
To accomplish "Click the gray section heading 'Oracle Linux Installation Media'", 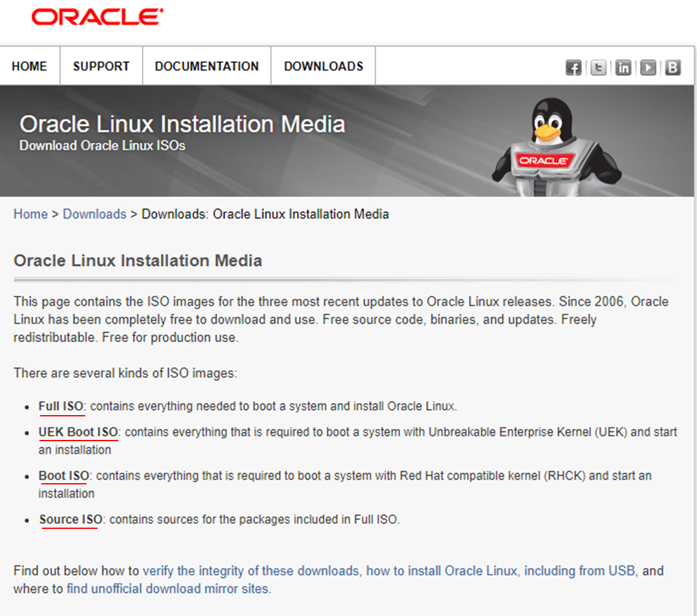I will pyautogui.click(x=138, y=261).
